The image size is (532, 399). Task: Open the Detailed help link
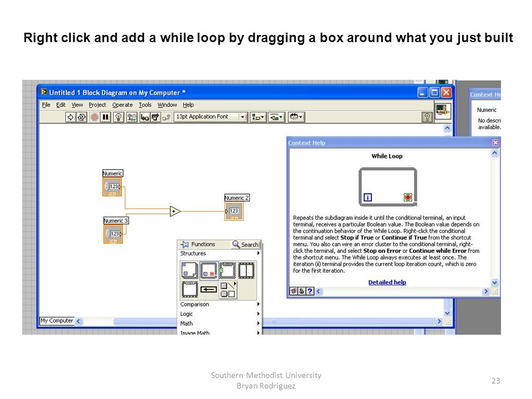[387, 282]
